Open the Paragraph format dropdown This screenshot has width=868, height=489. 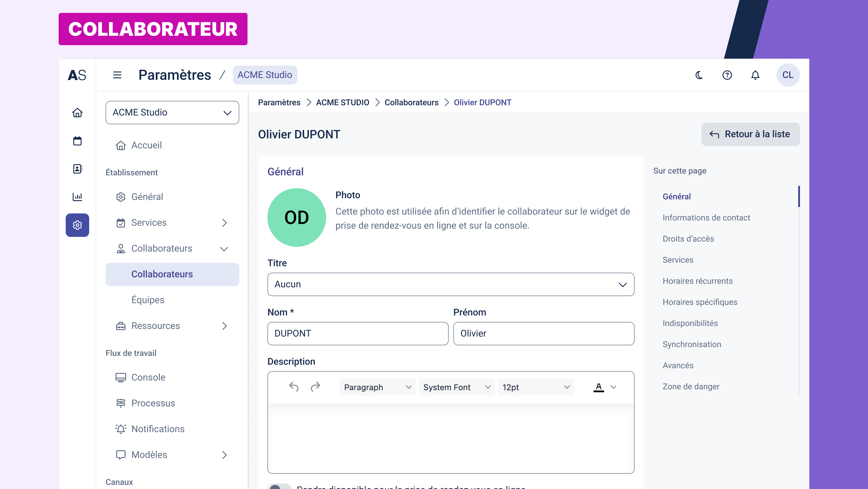click(x=377, y=387)
